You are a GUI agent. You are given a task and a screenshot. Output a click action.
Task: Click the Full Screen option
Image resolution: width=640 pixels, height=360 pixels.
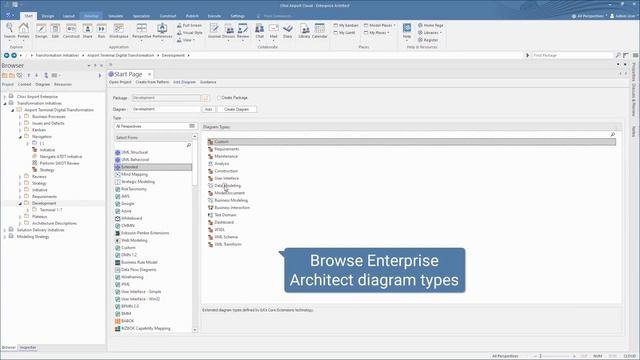189,25
